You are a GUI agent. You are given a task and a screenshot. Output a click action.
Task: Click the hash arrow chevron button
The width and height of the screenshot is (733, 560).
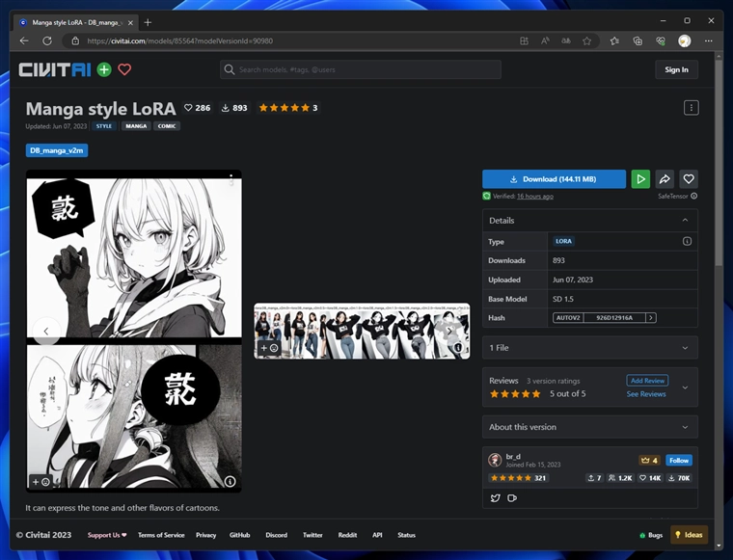[x=650, y=318]
